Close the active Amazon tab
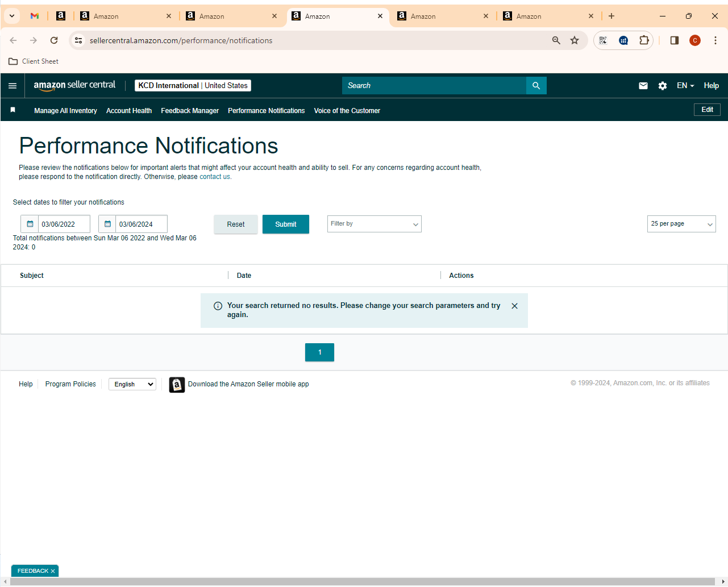Viewport: 728px width, 587px height. coord(380,16)
